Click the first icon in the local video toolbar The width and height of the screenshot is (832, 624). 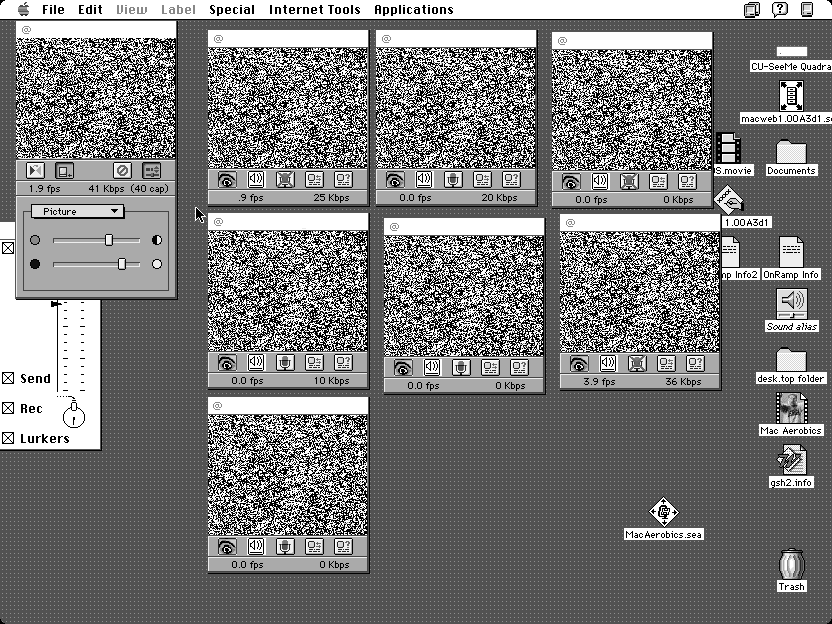point(35,171)
